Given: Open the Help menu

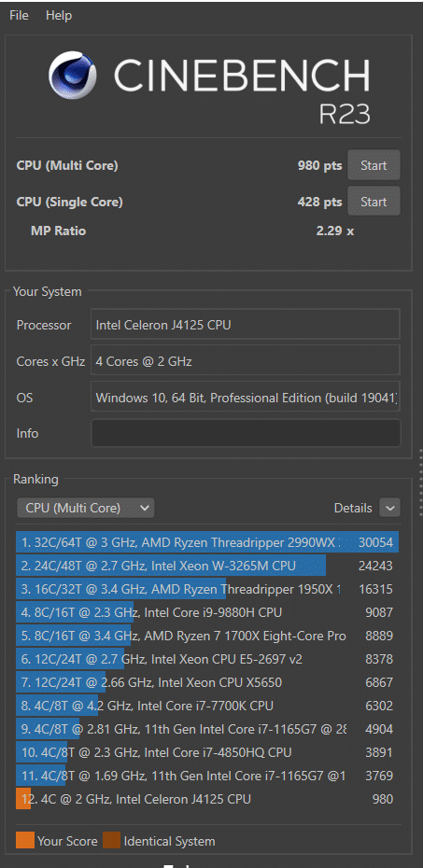Looking at the screenshot, I should click(x=59, y=16).
